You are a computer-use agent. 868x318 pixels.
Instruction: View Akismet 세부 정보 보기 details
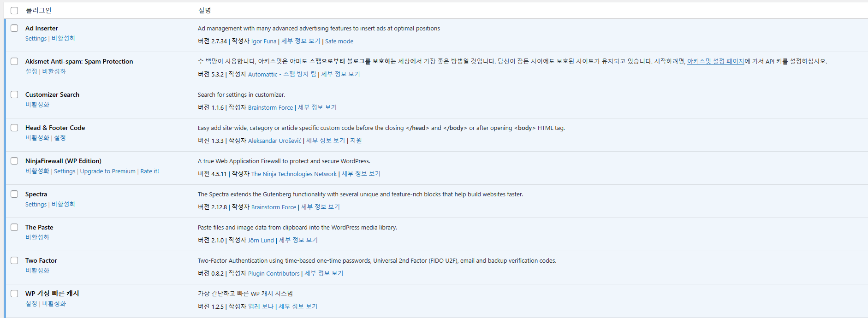pos(340,75)
